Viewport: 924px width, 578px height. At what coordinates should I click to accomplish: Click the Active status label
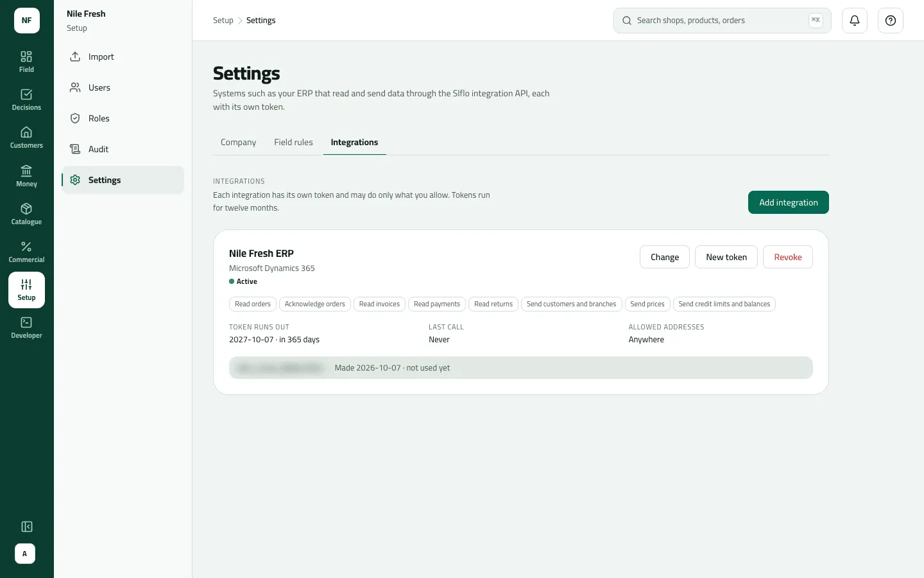click(243, 281)
